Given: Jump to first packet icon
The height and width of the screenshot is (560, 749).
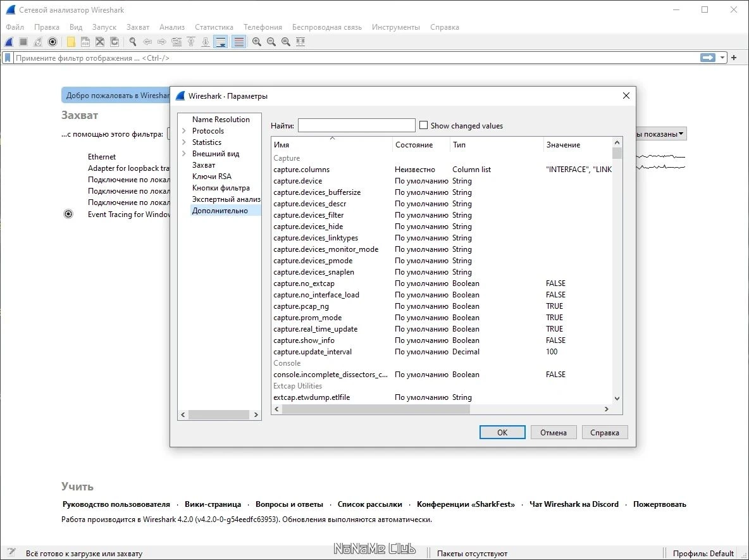Looking at the screenshot, I should click(x=191, y=42).
